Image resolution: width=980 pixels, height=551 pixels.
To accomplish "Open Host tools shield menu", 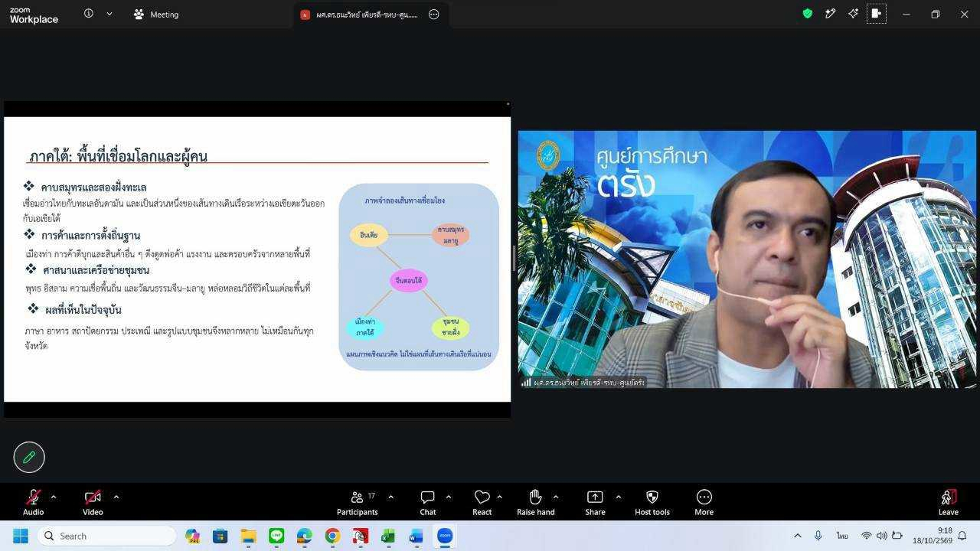I will [x=652, y=502].
